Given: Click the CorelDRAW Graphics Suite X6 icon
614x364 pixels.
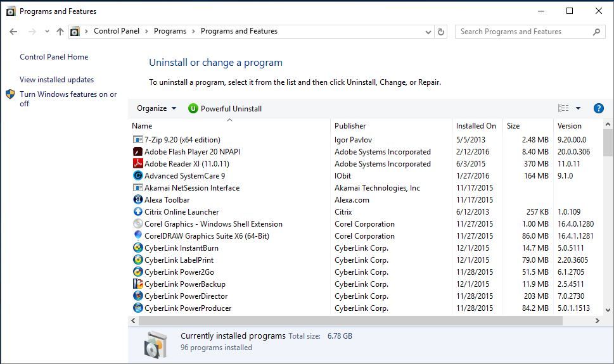Looking at the screenshot, I should (138, 236).
